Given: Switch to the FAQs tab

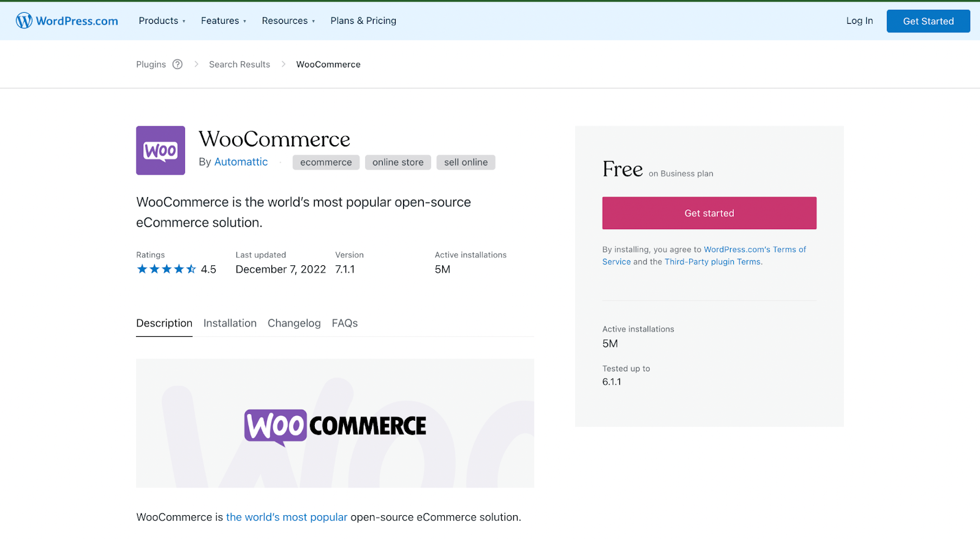Looking at the screenshot, I should click(x=345, y=323).
